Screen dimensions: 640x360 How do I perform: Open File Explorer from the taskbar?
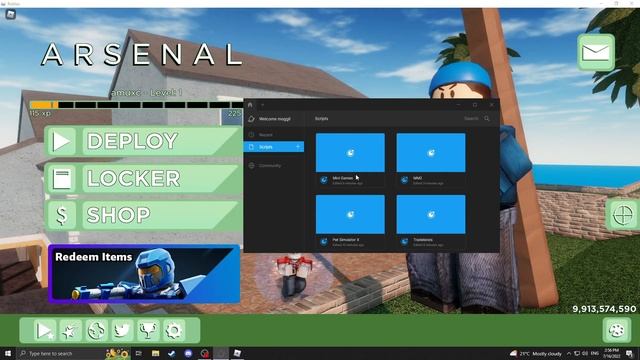[156, 353]
